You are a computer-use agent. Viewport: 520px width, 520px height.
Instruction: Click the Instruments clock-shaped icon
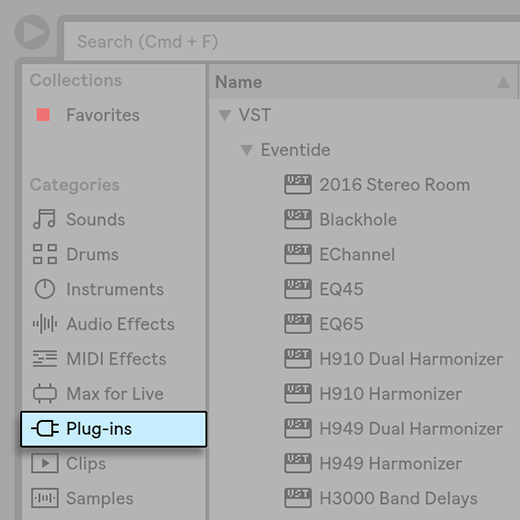45,289
